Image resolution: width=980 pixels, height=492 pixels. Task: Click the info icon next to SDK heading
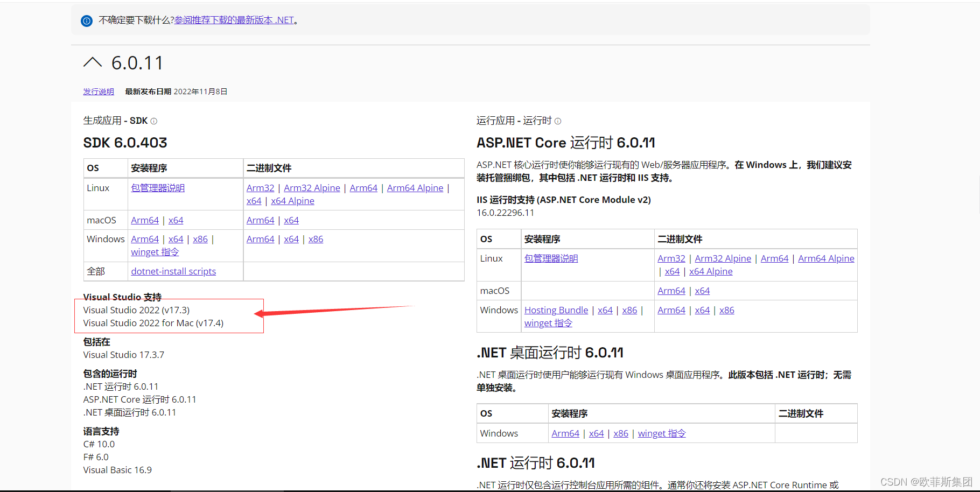click(x=154, y=121)
